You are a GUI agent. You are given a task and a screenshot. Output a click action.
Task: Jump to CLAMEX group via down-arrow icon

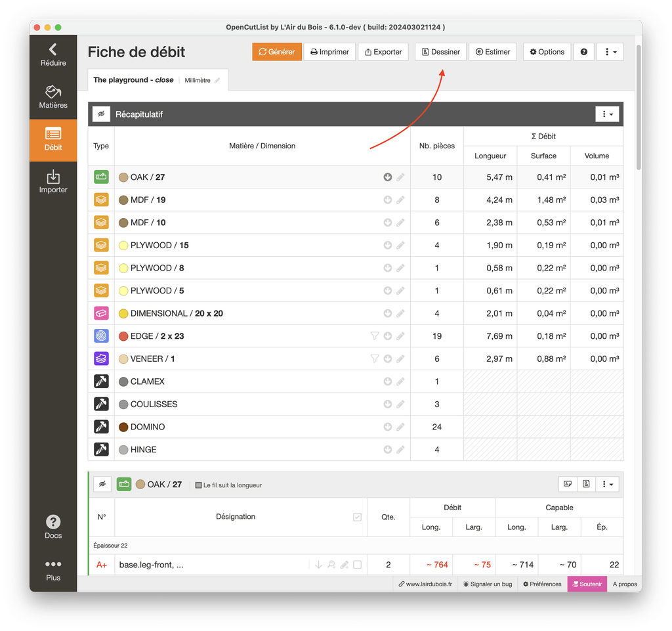point(387,381)
